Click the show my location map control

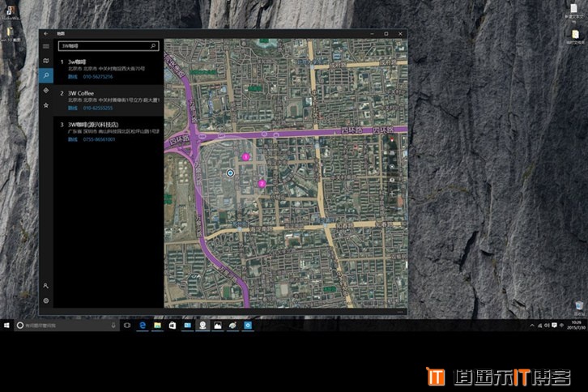[x=392, y=167]
